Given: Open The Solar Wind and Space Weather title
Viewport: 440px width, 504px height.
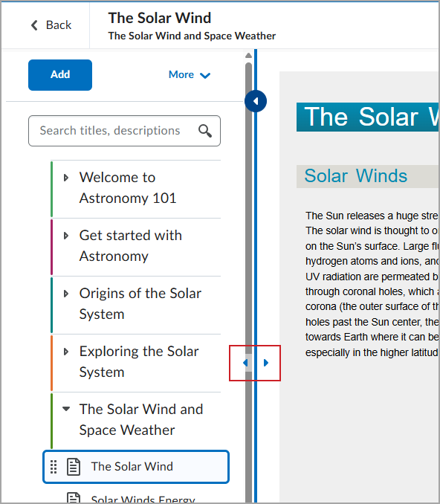Looking at the screenshot, I should (141, 420).
